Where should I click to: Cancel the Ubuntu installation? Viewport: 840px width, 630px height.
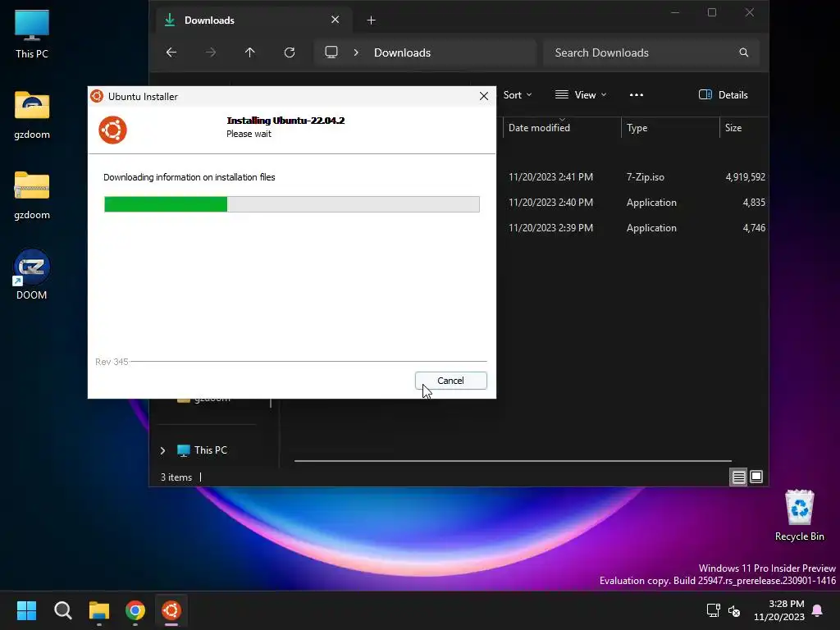click(450, 381)
